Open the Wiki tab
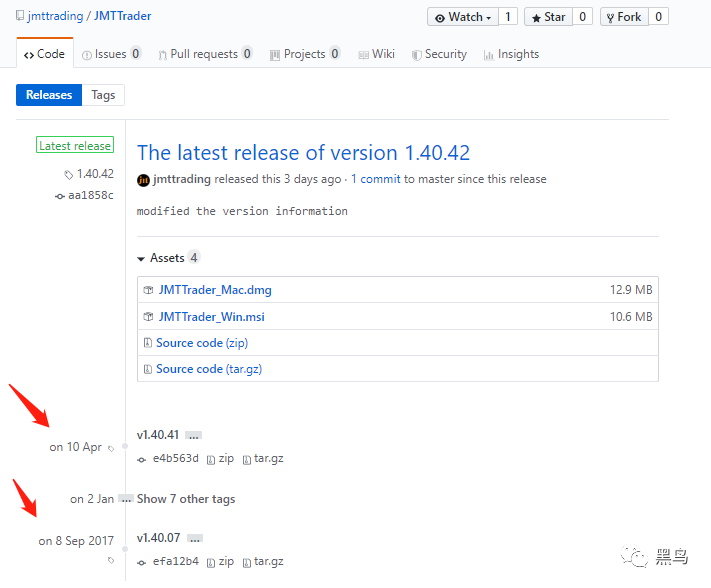711x588 pixels. [x=376, y=54]
